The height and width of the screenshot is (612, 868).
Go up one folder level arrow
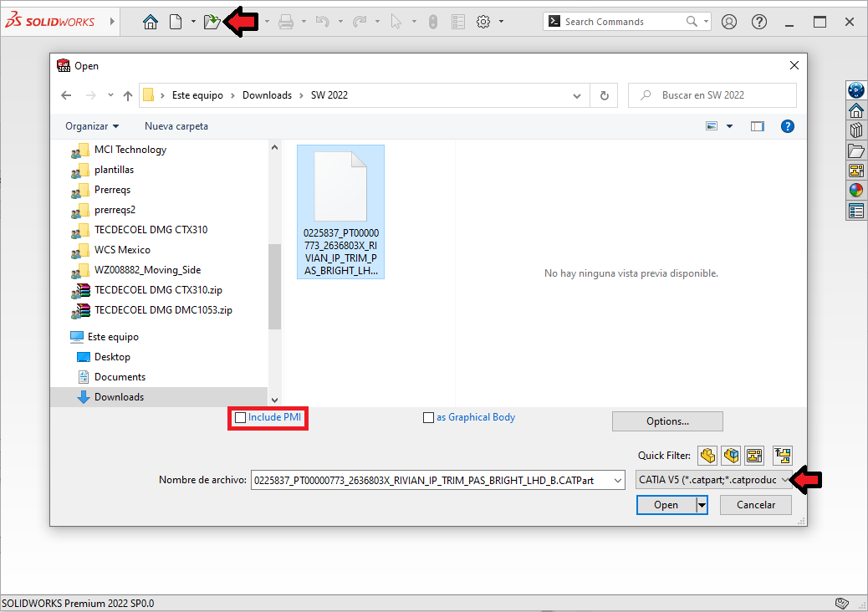tap(128, 95)
